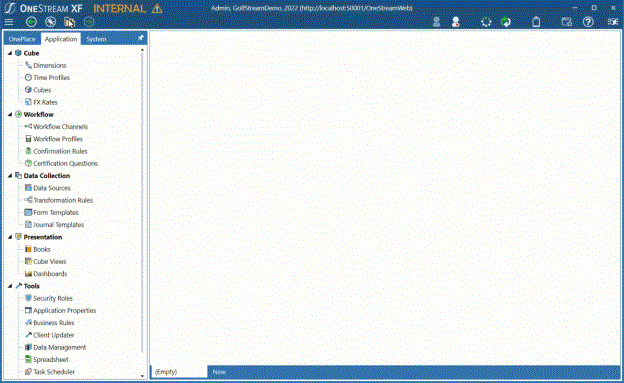Switch to the System tab
Image resolution: width=624 pixels, height=383 pixels.
click(96, 39)
